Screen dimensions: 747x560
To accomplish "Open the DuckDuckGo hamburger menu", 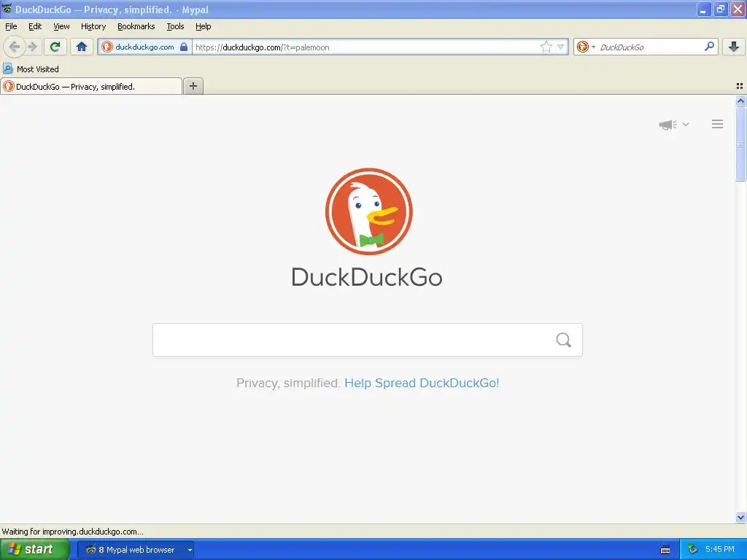I will [718, 124].
